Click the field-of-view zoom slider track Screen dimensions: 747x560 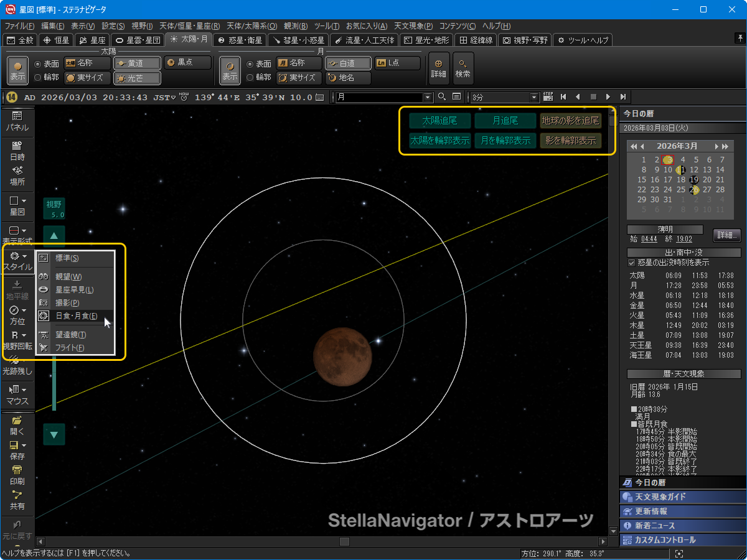point(54,386)
